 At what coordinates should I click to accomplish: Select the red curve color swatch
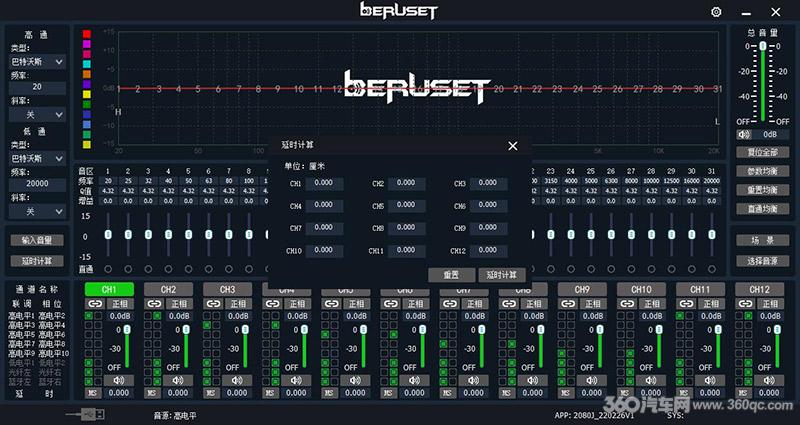click(87, 34)
